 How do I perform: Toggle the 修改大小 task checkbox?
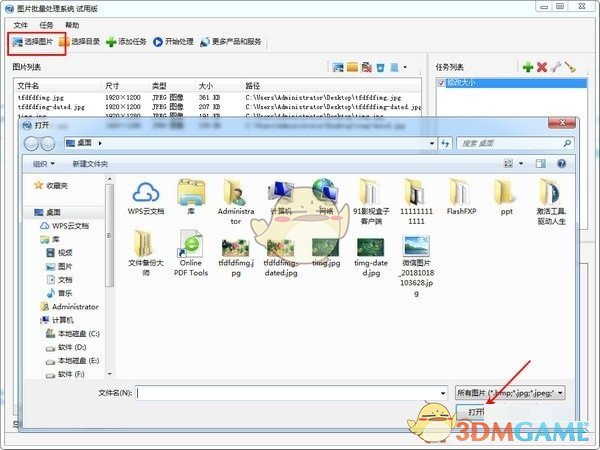click(441, 83)
